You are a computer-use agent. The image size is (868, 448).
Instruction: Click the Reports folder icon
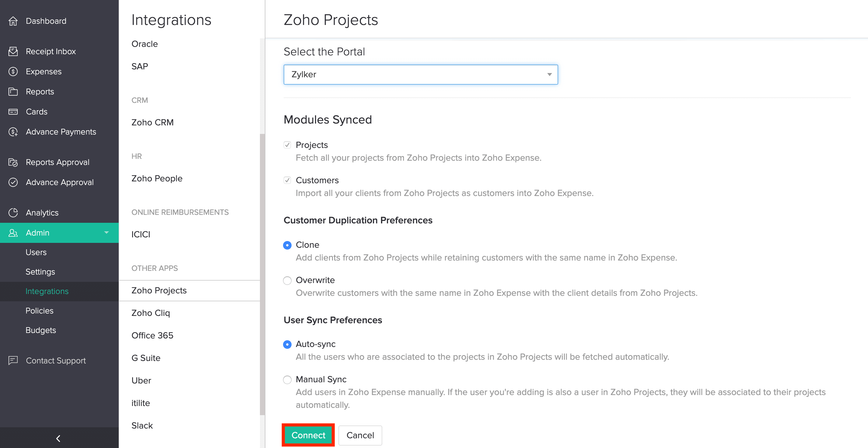point(13,92)
